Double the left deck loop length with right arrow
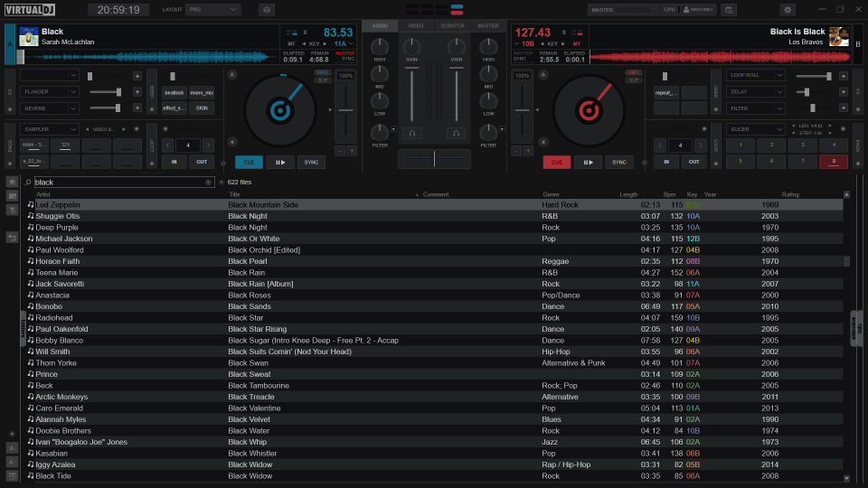This screenshot has height=488, width=868. pyautogui.click(x=208, y=145)
